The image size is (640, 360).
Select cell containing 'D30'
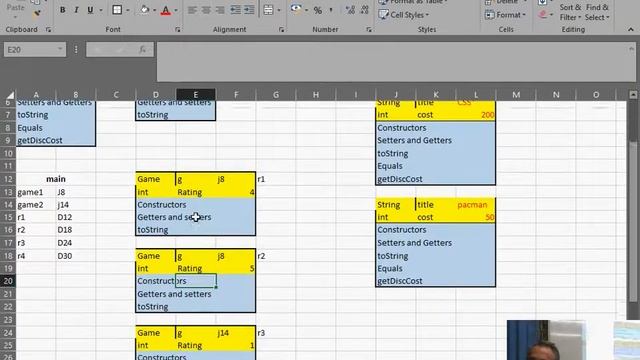[x=76, y=256]
